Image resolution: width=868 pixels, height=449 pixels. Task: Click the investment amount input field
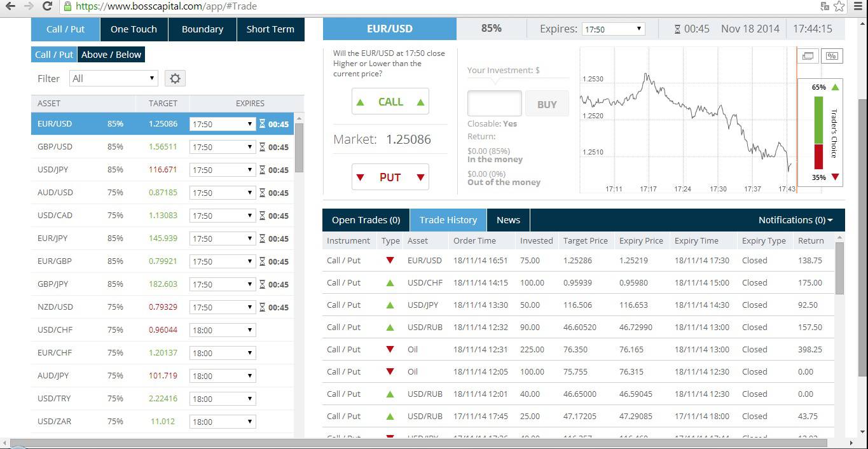click(x=494, y=104)
